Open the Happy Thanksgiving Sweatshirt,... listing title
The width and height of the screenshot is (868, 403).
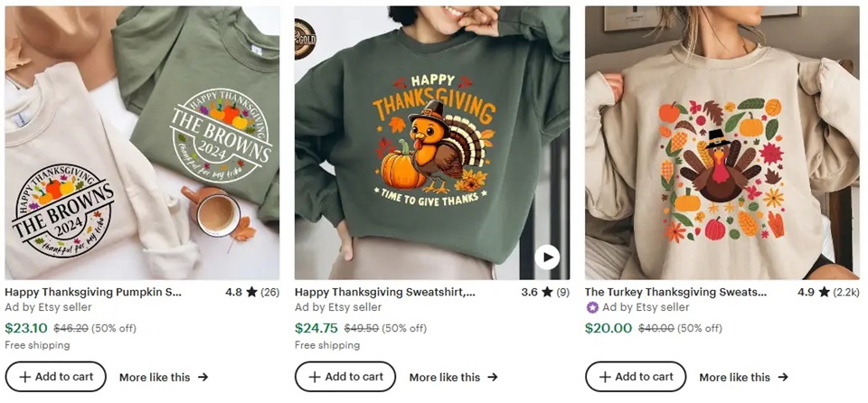[385, 293]
